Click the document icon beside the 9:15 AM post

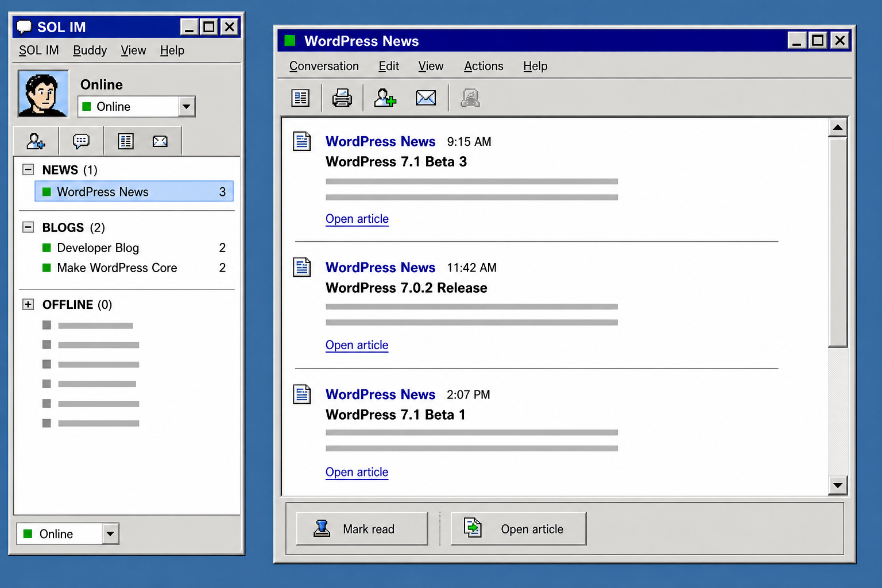[302, 141]
